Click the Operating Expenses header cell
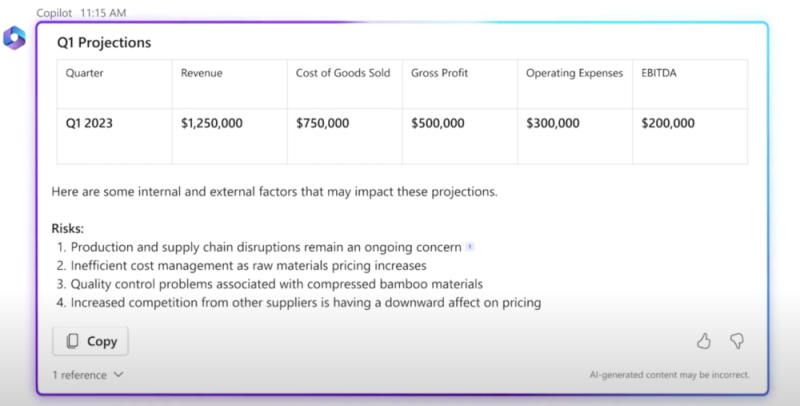This screenshot has height=406, width=800. [x=574, y=73]
